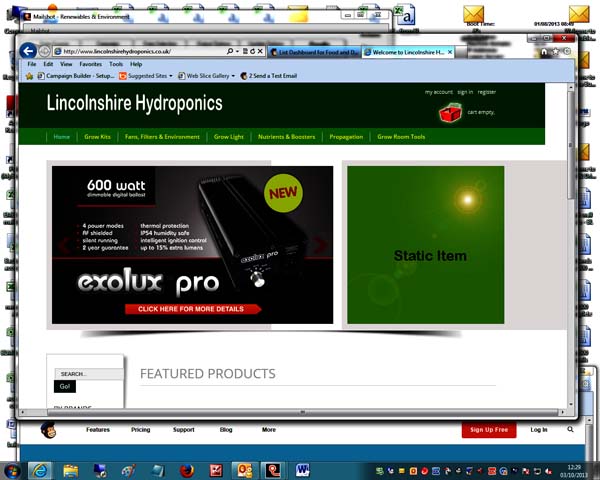Open the View menu
Image resolution: width=600 pixels, height=480 pixels.
(x=66, y=64)
